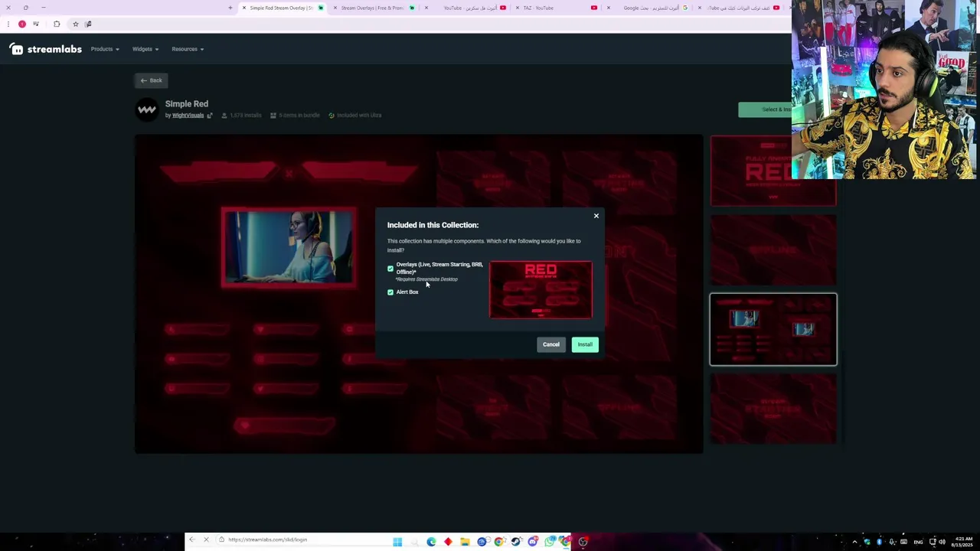980x551 pixels.
Task: Open Google Chrome from the taskbar
Action: pyautogui.click(x=499, y=542)
